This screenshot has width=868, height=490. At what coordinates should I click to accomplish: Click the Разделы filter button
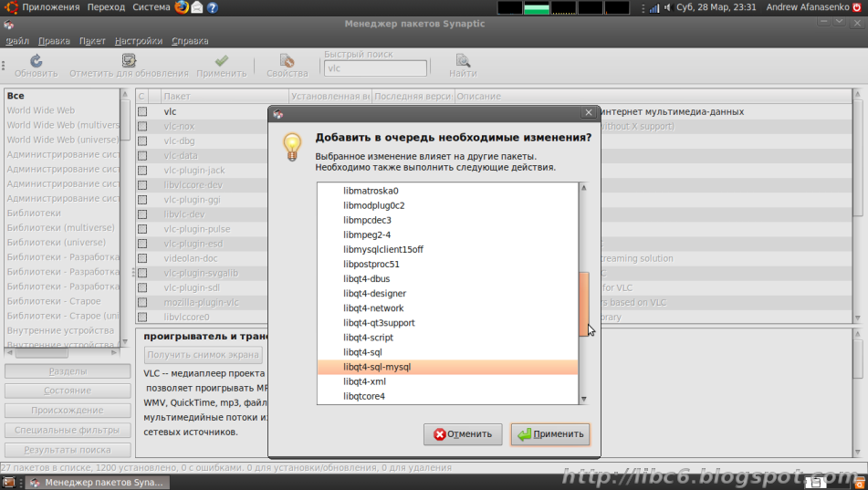[x=68, y=371]
